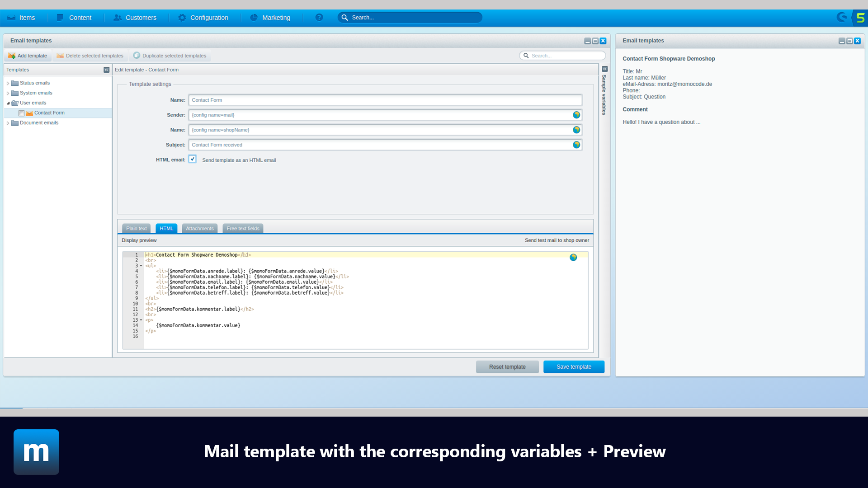Viewport: 868px width, 488px height.
Task: Maximize the preview Email templates window
Action: pos(849,41)
